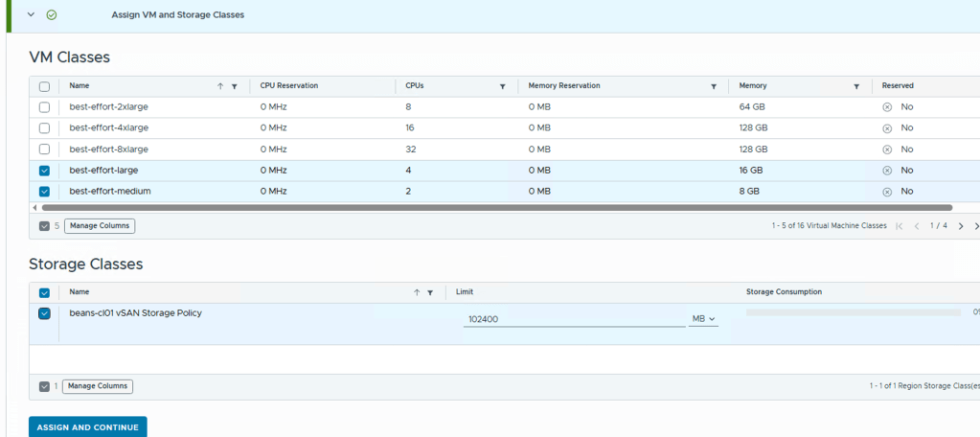Click the filter icon in the CPUs column

502,86
